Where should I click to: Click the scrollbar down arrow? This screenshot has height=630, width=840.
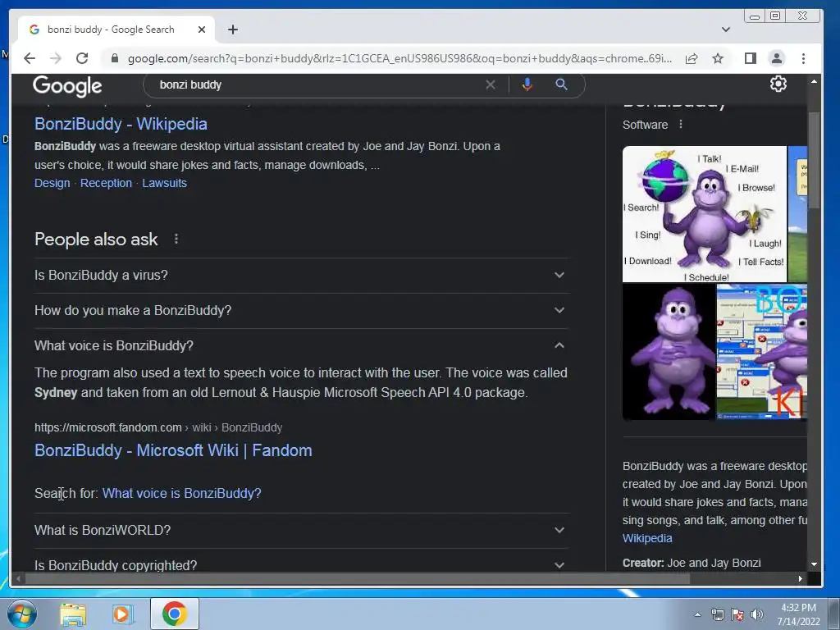[x=814, y=564]
